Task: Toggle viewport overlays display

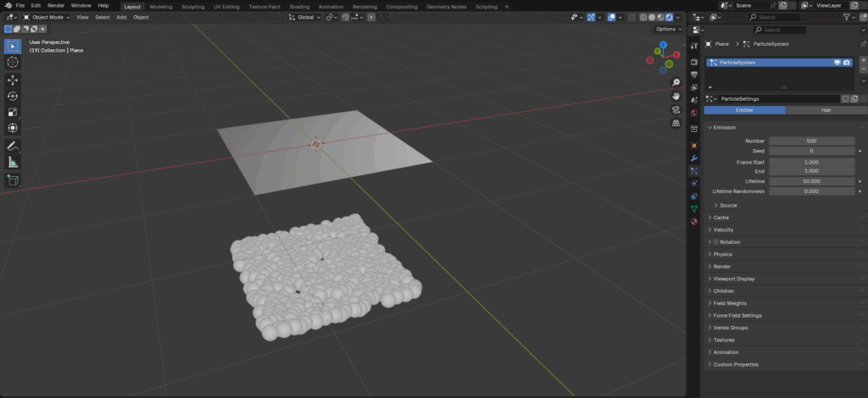Action: [x=611, y=17]
